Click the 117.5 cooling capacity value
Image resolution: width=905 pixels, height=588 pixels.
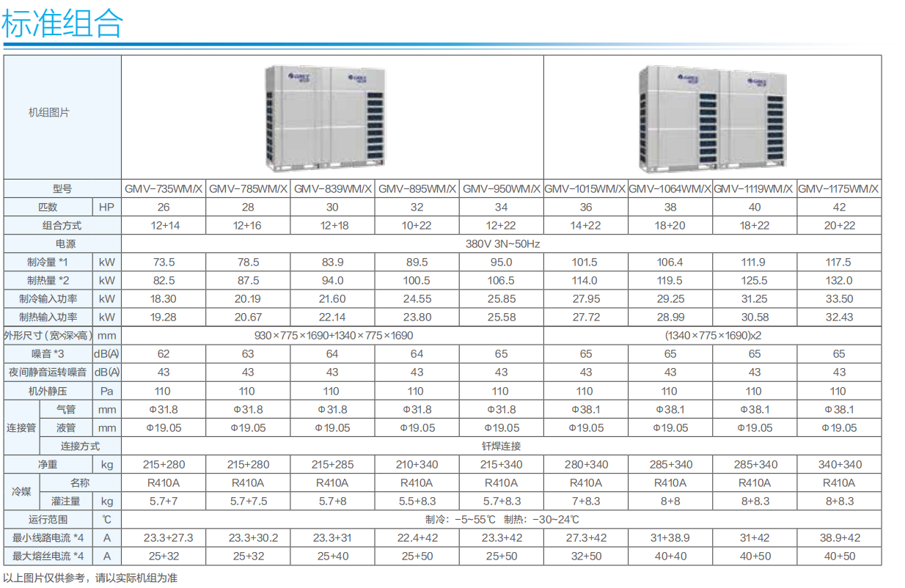(839, 262)
